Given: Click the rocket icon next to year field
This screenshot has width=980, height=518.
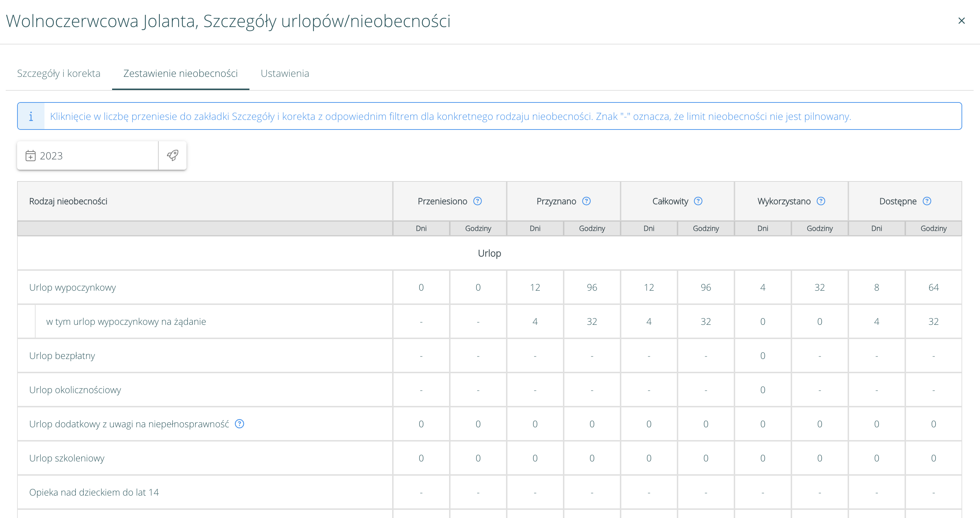Looking at the screenshot, I should pyautogui.click(x=172, y=155).
